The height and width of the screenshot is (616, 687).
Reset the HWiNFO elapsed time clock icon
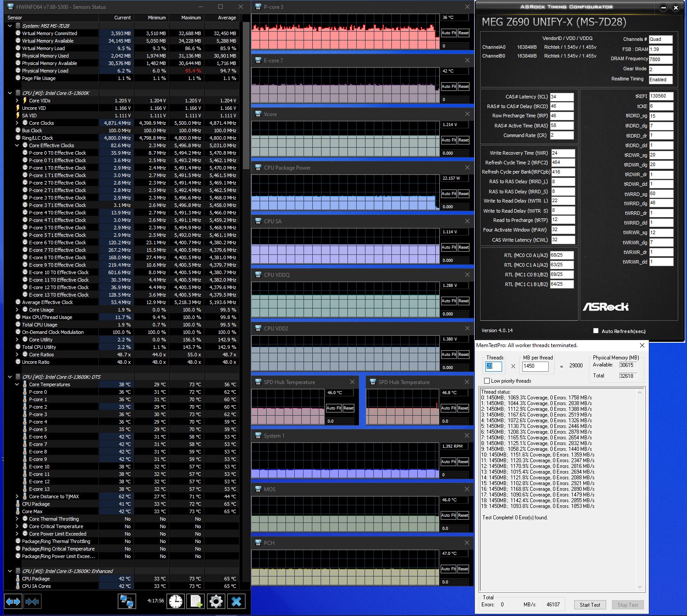point(176,601)
